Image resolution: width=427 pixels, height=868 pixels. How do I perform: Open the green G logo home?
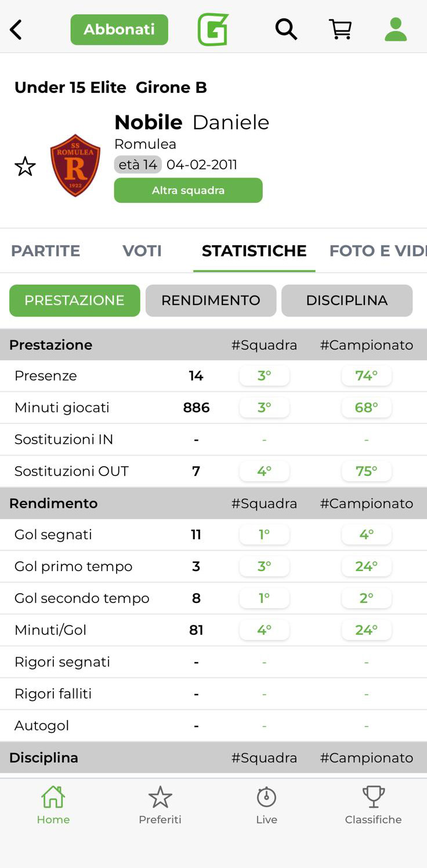[x=213, y=30]
